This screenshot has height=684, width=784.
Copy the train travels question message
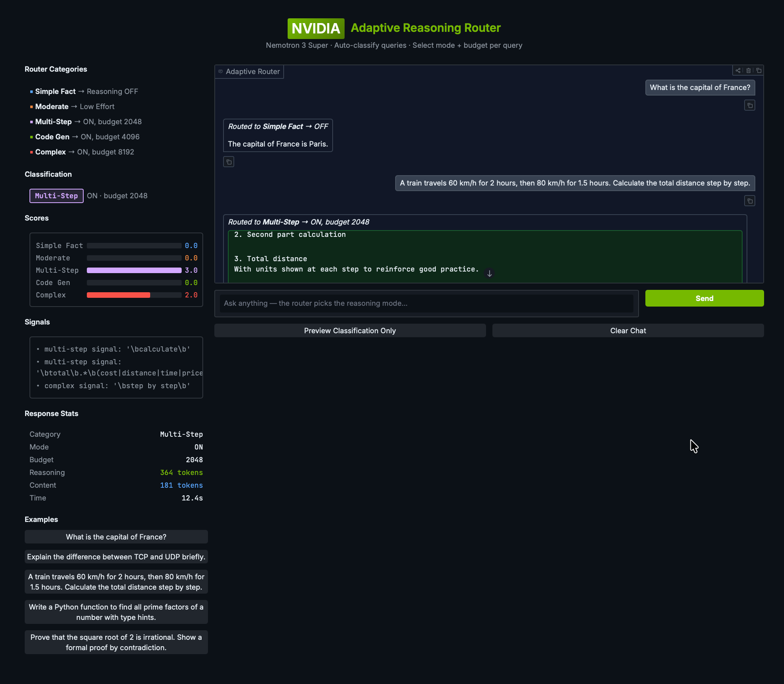coord(750,201)
